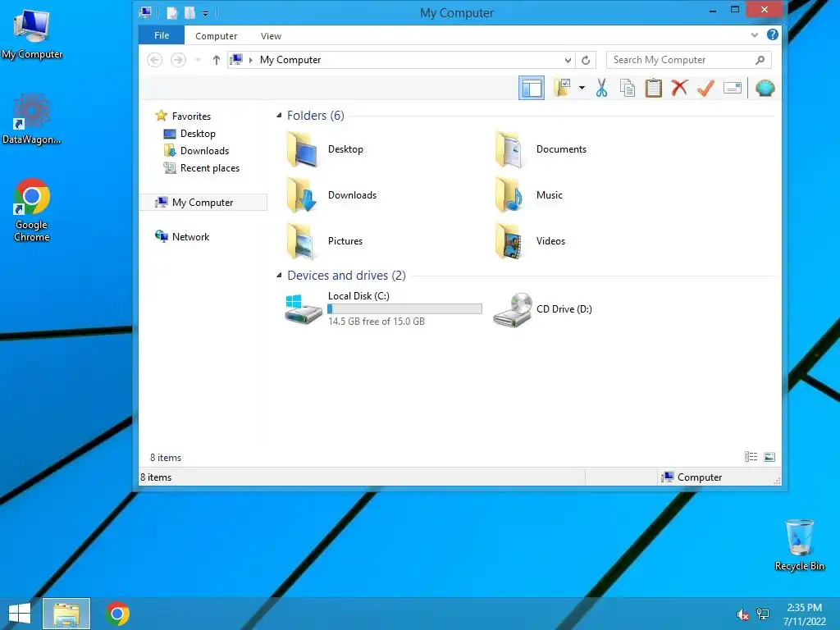Collapse the Devices and drives group
Screen dimensions: 840x630
[x=279, y=275]
